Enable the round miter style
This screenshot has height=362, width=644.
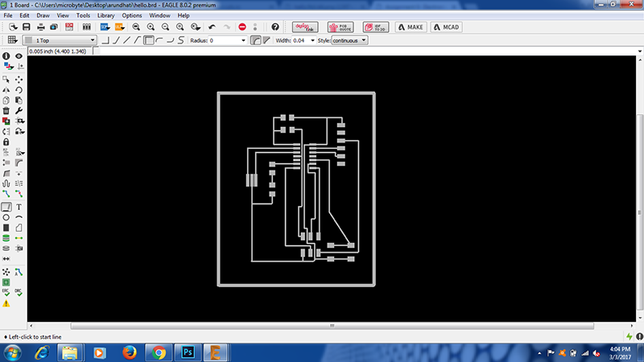pyautogui.click(x=255, y=40)
